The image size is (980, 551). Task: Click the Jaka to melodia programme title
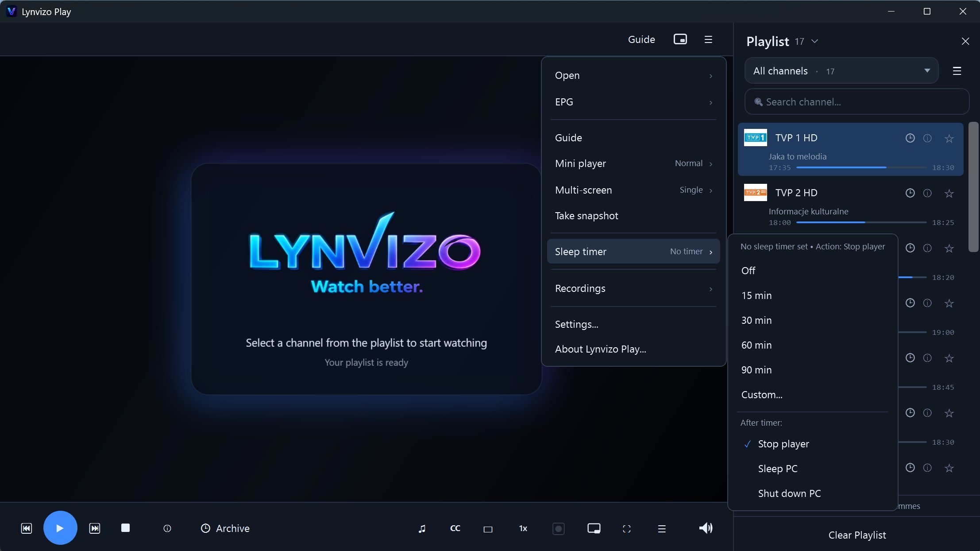pyautogui.click(x=798, y=156)
